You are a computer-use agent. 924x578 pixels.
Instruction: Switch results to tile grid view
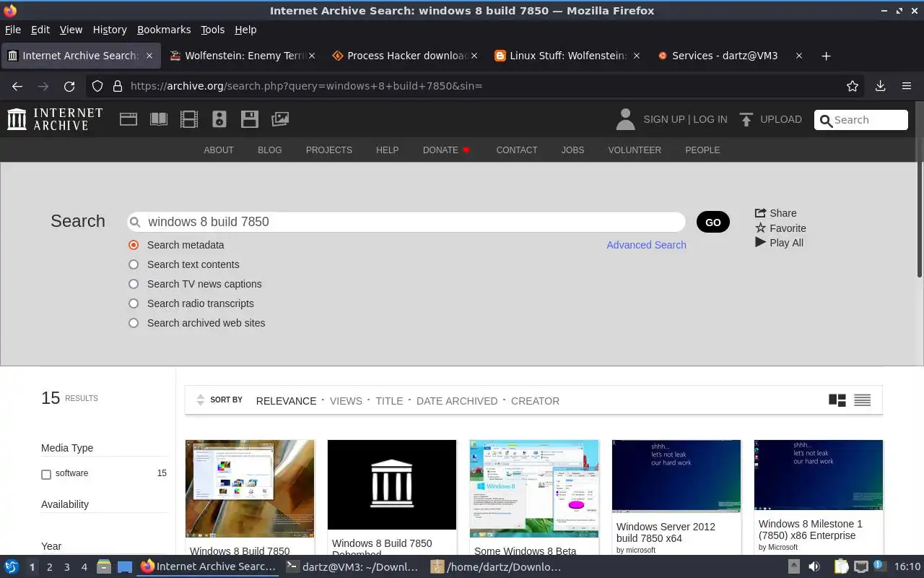pos(837,400)
